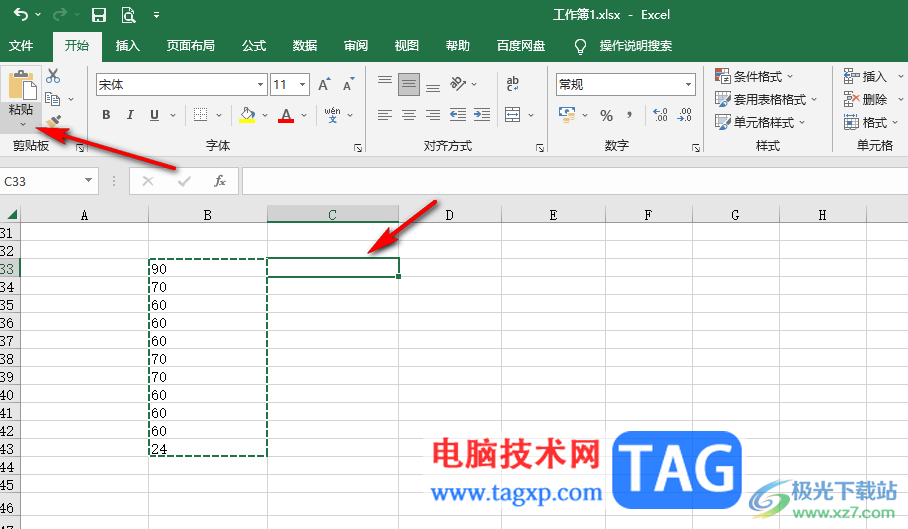Click in the formula bar input
Viewport: 908px width, 529px height.
point(574,181)
